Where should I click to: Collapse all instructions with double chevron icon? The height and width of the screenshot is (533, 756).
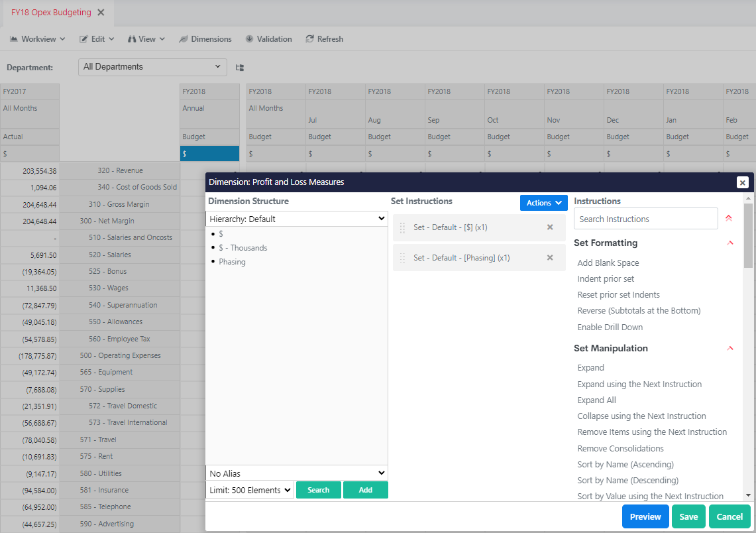[x=729, y=218]
